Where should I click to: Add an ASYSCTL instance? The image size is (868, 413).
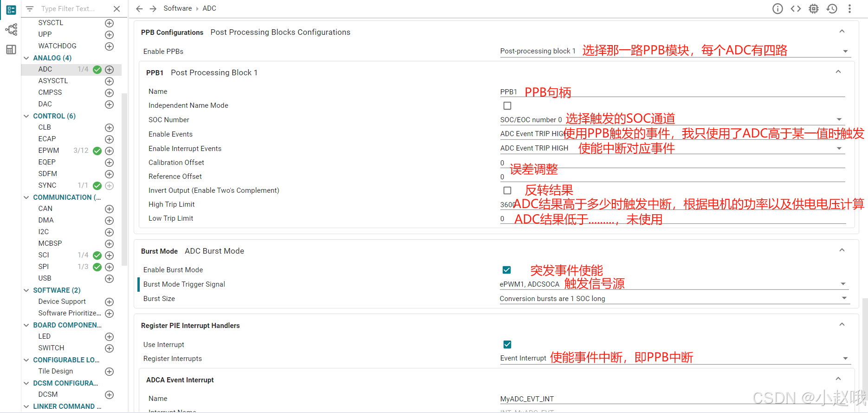tap(110, 81)
